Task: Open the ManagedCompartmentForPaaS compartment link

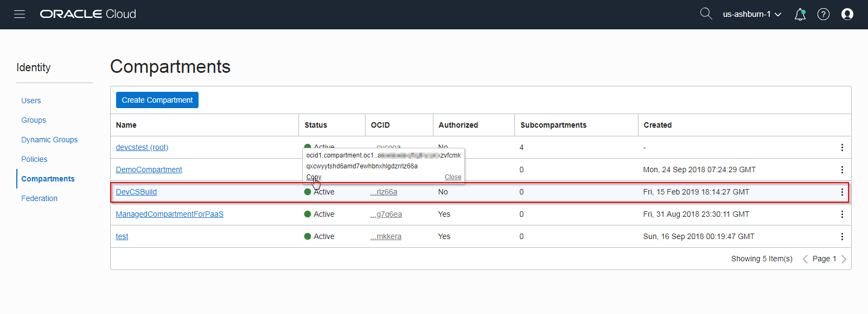Action: click(x=169, y=214)
